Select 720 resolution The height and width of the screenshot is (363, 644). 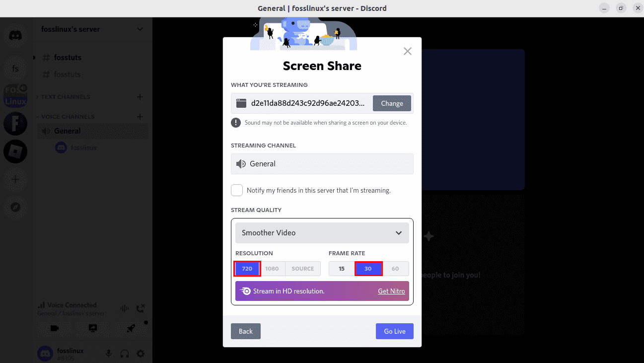[x=247, y=269]
